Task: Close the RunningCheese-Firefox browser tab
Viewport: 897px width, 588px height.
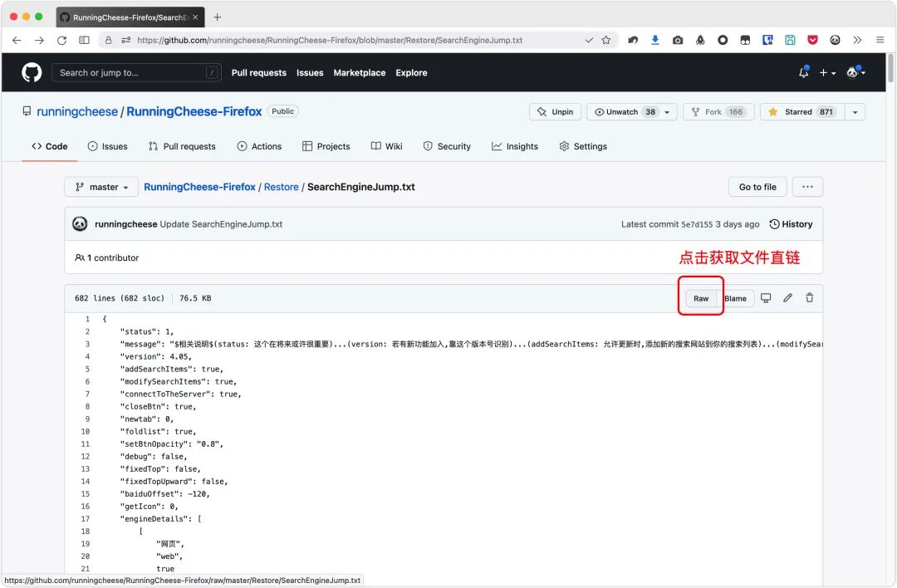Action: [196, 17]
